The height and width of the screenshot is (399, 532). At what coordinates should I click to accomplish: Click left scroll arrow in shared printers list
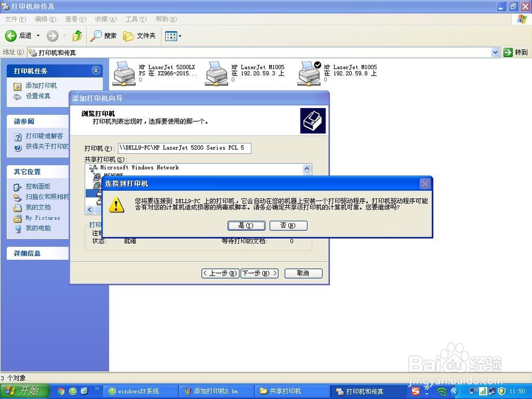coord(89,210)
